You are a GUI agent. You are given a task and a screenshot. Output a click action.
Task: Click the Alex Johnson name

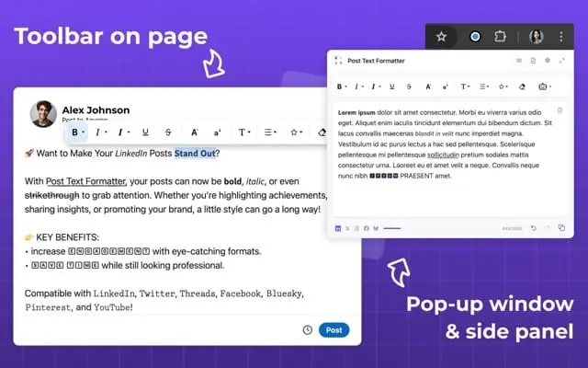point(96,110)
